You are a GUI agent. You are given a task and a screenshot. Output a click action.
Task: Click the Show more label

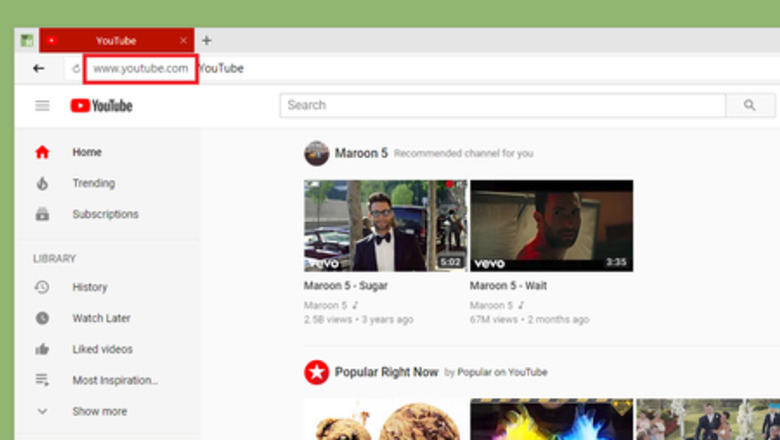pos(99,411)
